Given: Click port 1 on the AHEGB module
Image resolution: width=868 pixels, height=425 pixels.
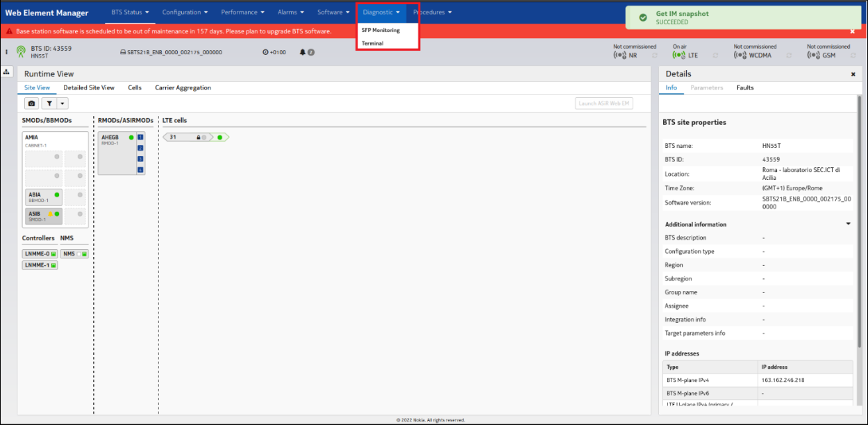Looking at the screenshot, I should pos(140,137).
